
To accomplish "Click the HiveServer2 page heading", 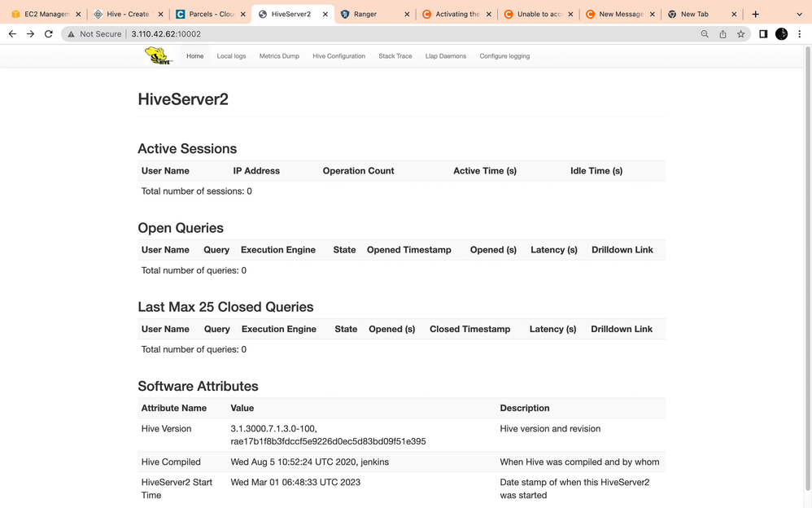I will click(x=183, y=99).
